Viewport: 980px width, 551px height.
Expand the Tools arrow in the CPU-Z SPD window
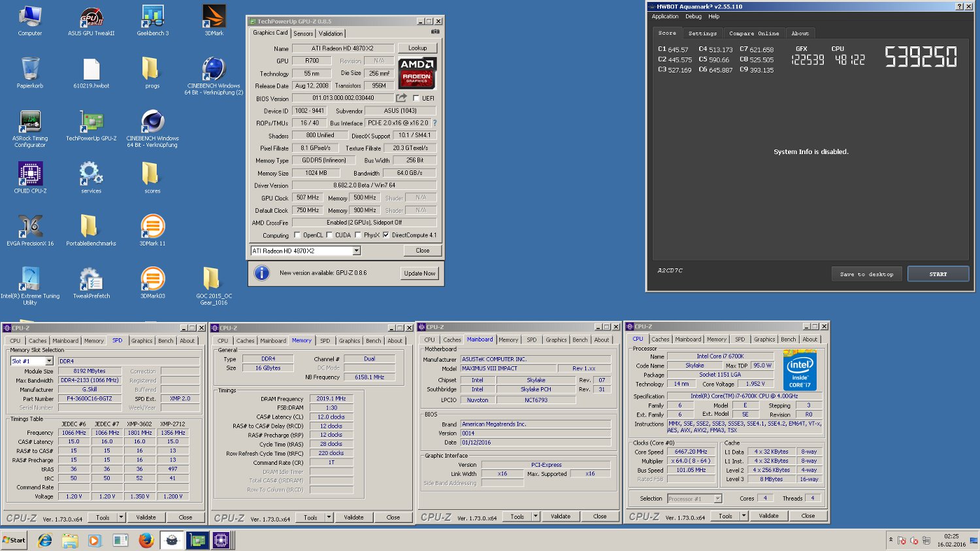coord(121,517)
